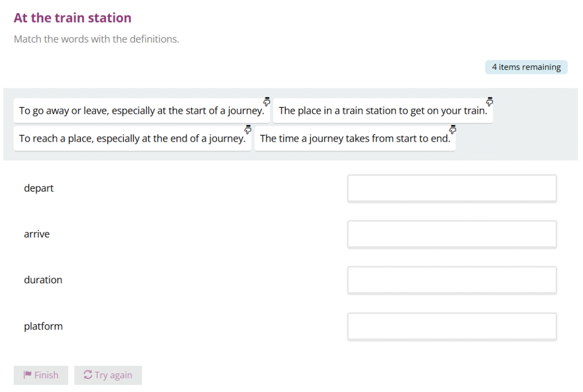
Task: Click the answer box next to "depart"
Action: pyautogui.click(x=452, y=188)
